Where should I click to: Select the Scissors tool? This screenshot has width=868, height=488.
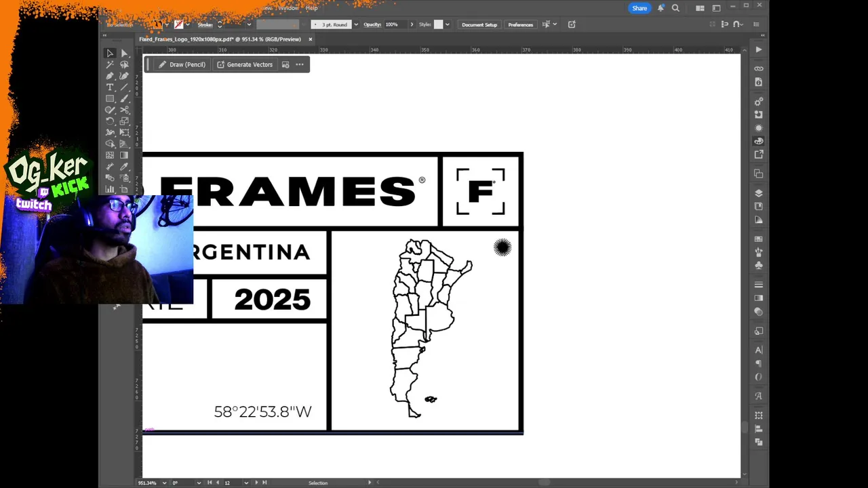[124, 110]
